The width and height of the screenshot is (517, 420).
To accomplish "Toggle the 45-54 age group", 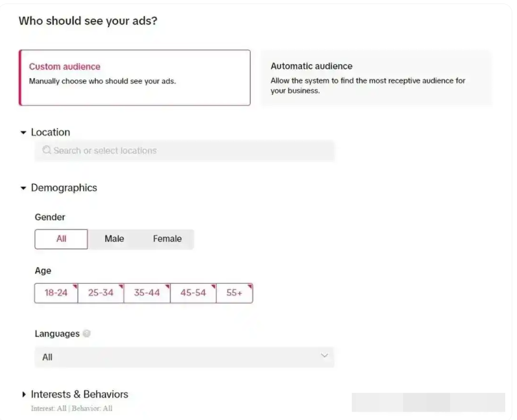I will click(193, 293).
